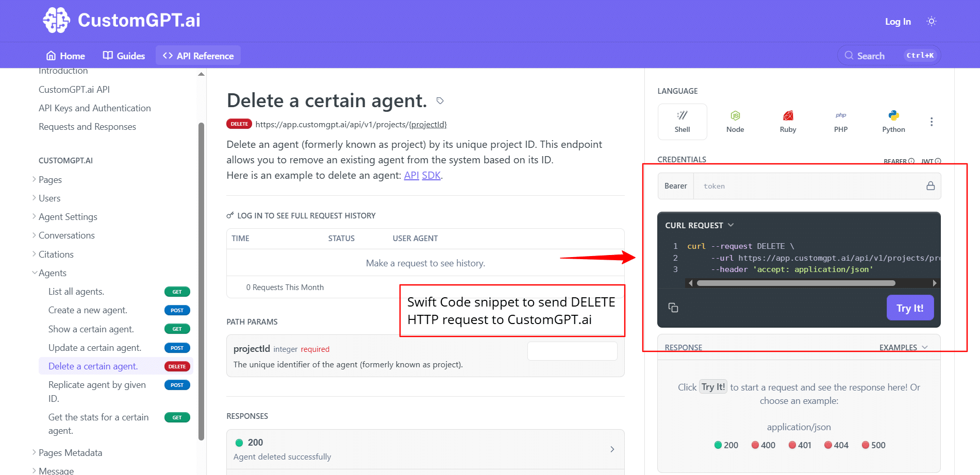This screenshot has height=475, width=980.
Task: Open List all agents endpoint
Action: point(76,292)
